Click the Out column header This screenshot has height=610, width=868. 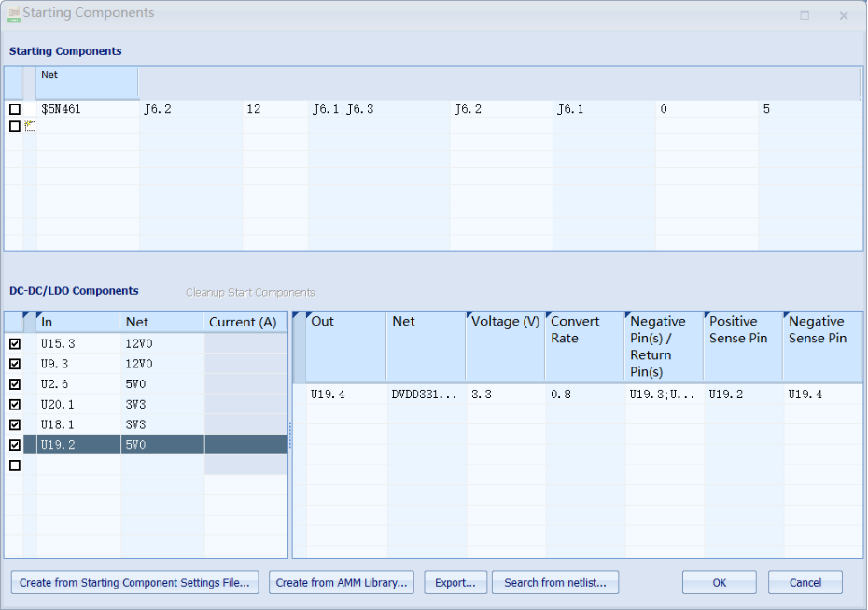(x=346, y=346)
